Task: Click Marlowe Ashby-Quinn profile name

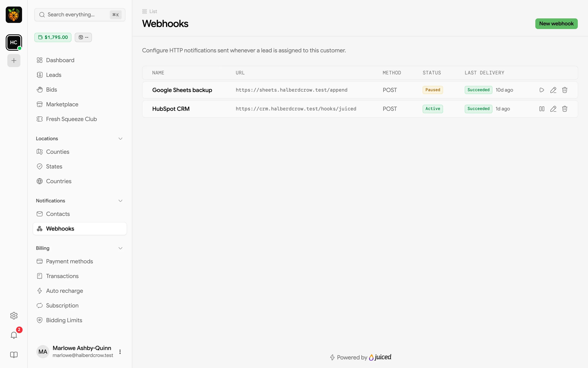Action: [x=82, y=348]
